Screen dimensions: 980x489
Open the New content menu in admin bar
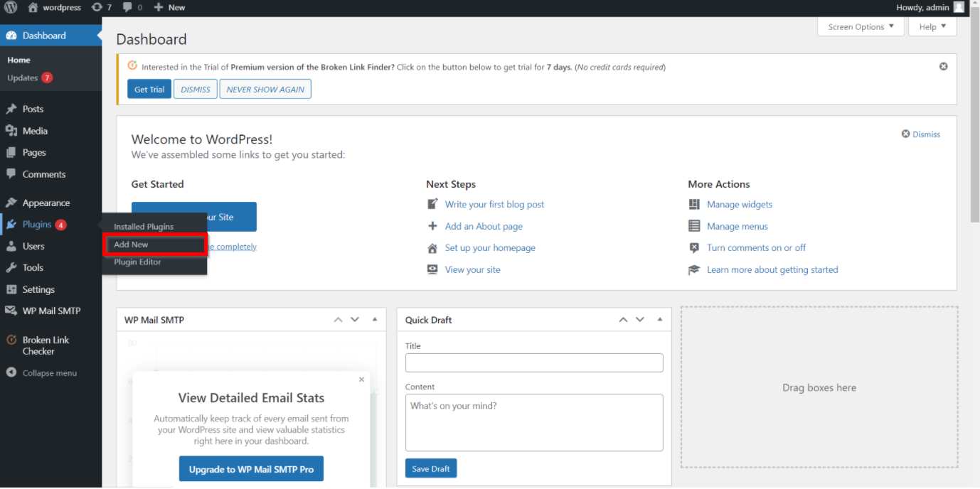pyautogui.click(x=169, y=7)
